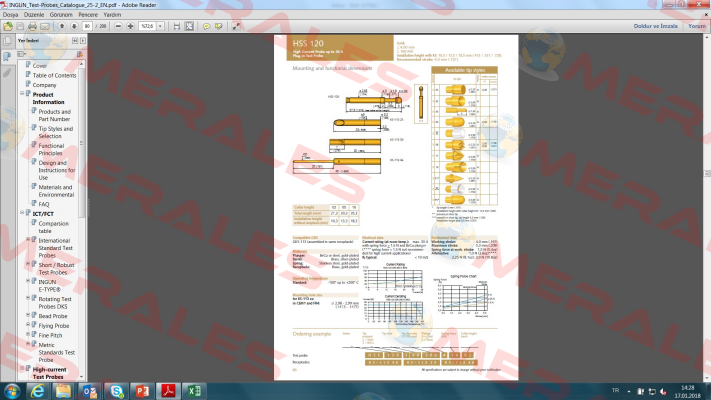
Task: Open the Functional Principles bookmark
Action: point(51,150)
